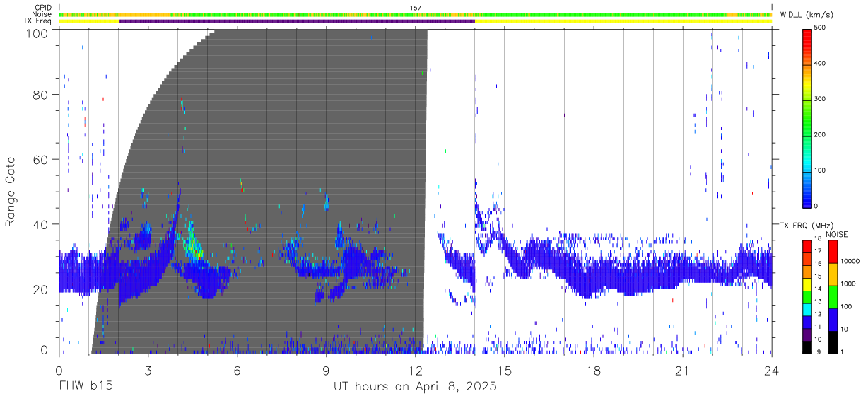The image size is (868, 401).
Task: Click the 12 tick on TX FRQ legend
Action: pos(818,314)
